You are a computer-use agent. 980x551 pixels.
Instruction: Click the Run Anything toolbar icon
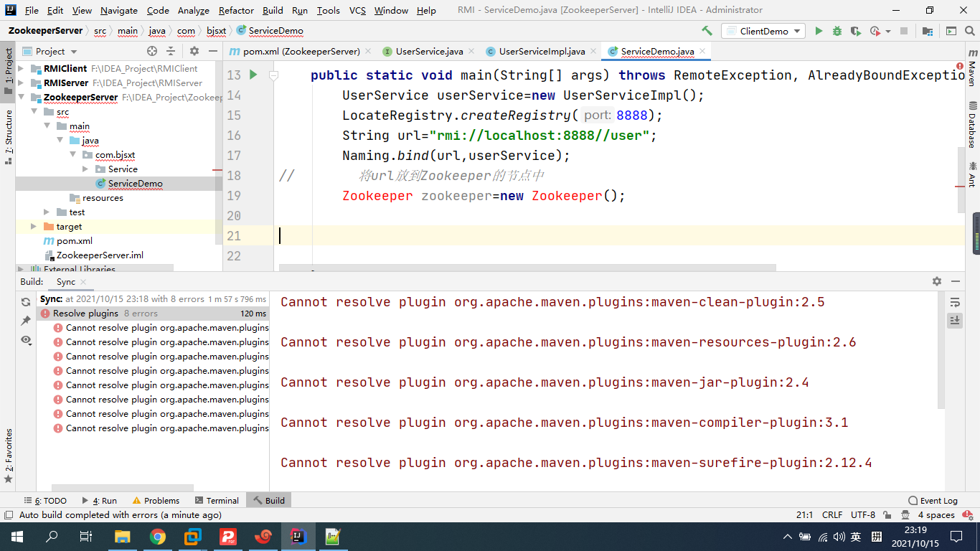951,31
